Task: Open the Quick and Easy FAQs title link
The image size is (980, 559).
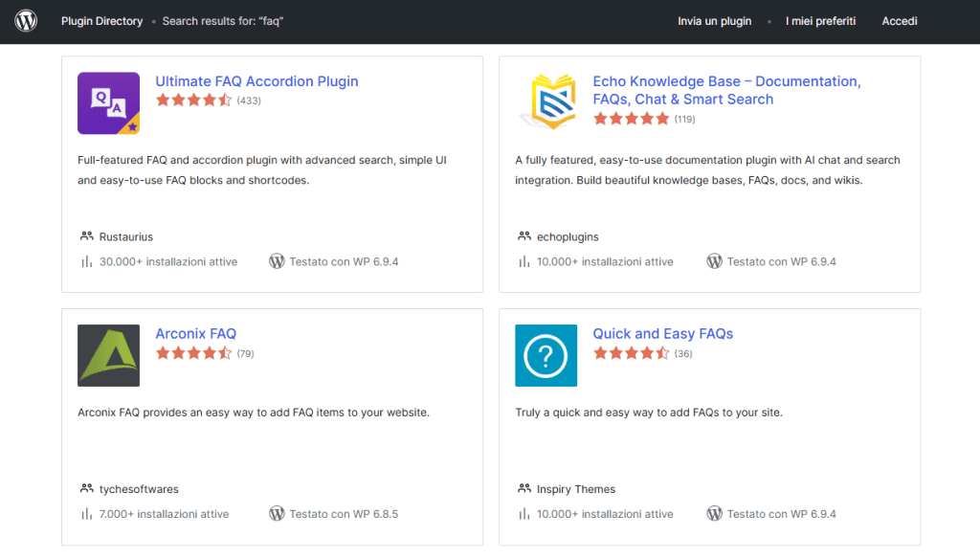Action: pyautogui.click(x=663, y=333)
